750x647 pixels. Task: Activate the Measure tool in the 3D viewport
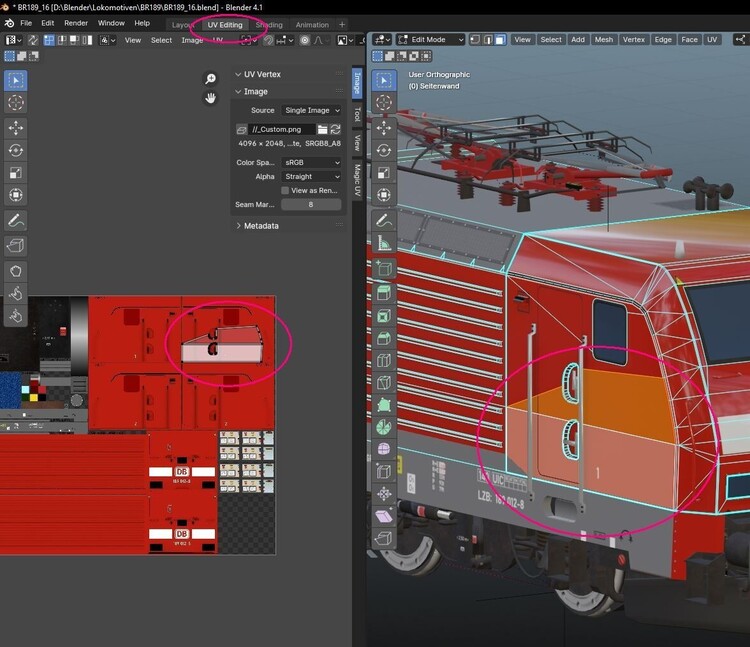coord(384,243)
